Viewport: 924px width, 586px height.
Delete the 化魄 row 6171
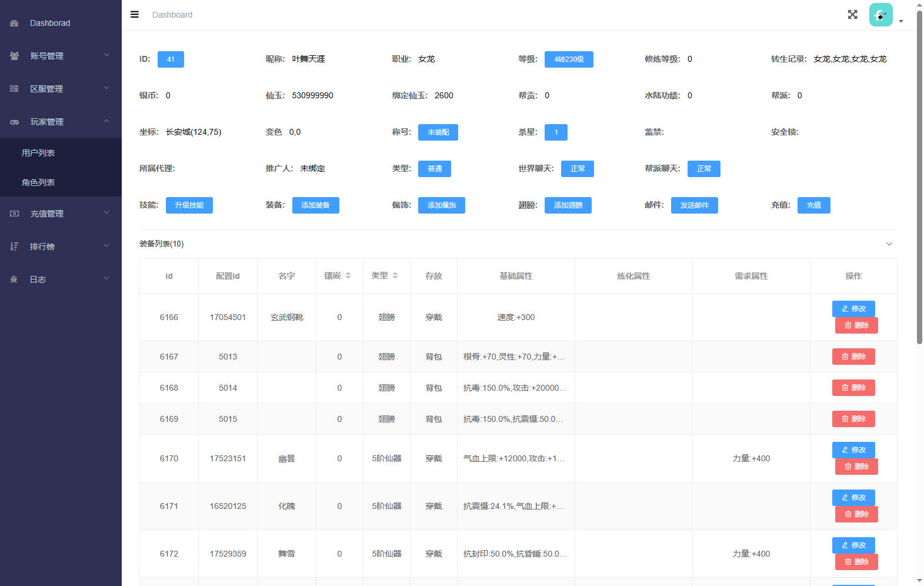pos(856,514)
